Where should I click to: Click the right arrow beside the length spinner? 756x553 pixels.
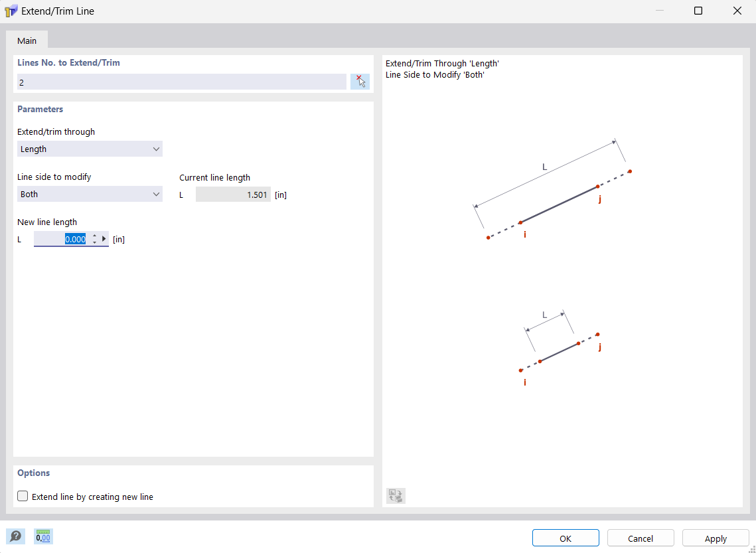[104, 238]
